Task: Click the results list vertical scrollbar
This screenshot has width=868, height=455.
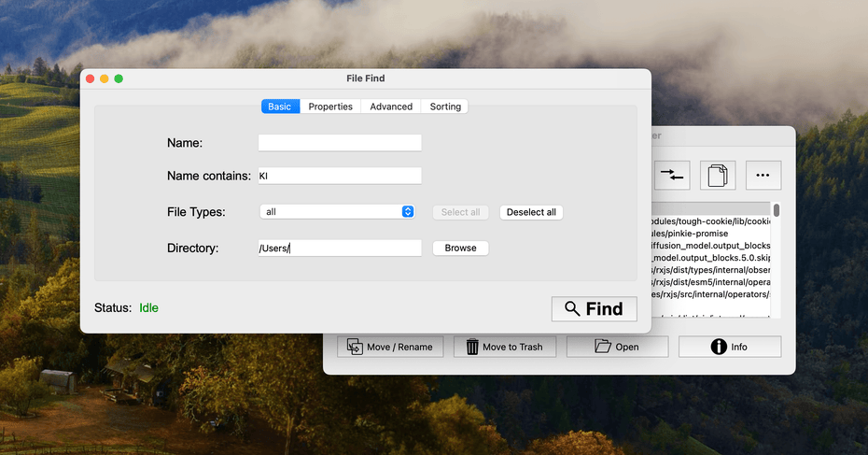Action: (x=776, y=211)
